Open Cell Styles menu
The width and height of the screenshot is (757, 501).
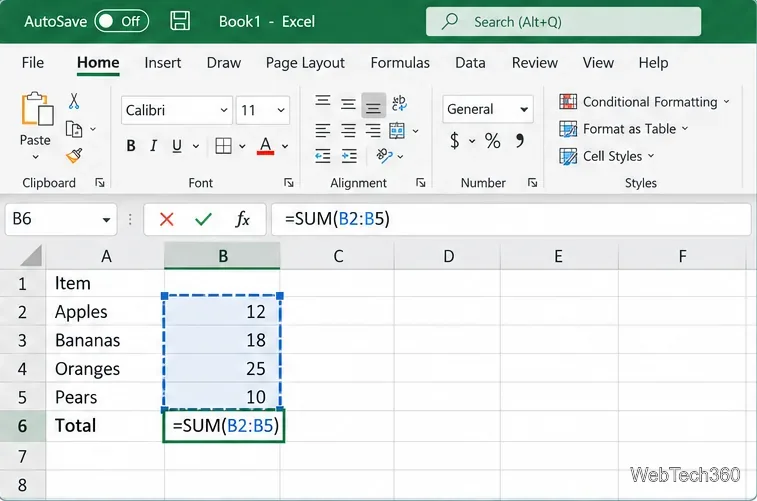click(x=607, y=156)
